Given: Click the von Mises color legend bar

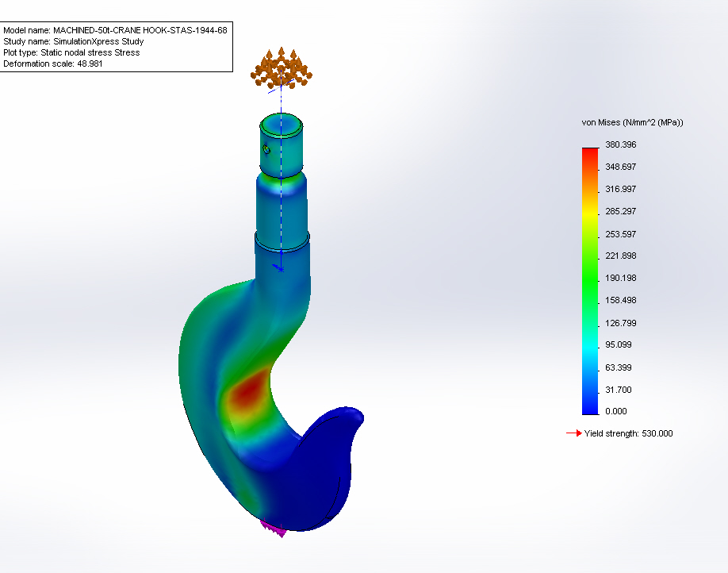Looking at the screenshot, I should (590, 281).
